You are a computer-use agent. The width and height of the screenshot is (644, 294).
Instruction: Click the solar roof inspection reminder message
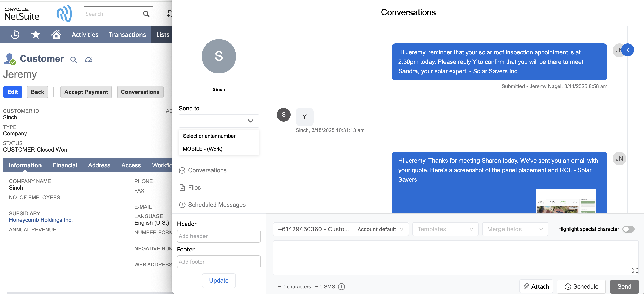(499, 62)
